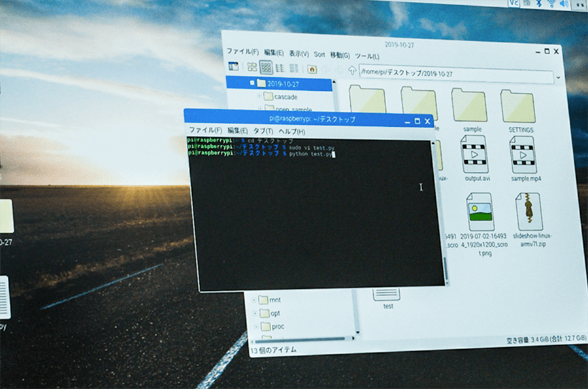
Task: Click the forward arrow in file manager toolbar
Action: 338,70
